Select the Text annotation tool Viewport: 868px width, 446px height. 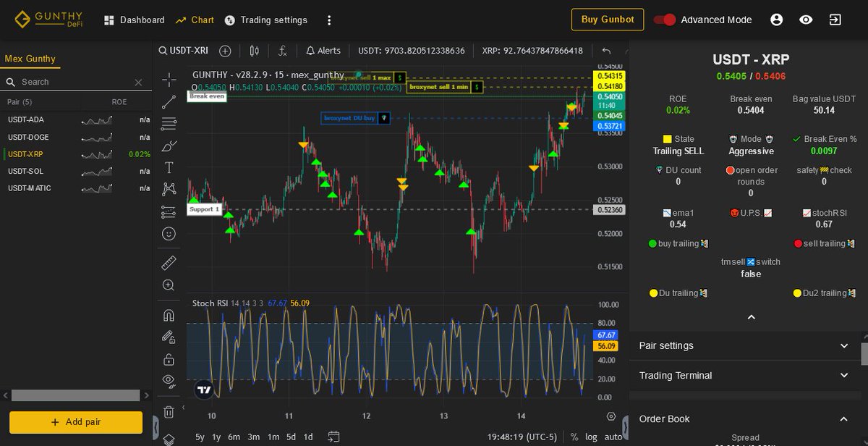(169, 168)
